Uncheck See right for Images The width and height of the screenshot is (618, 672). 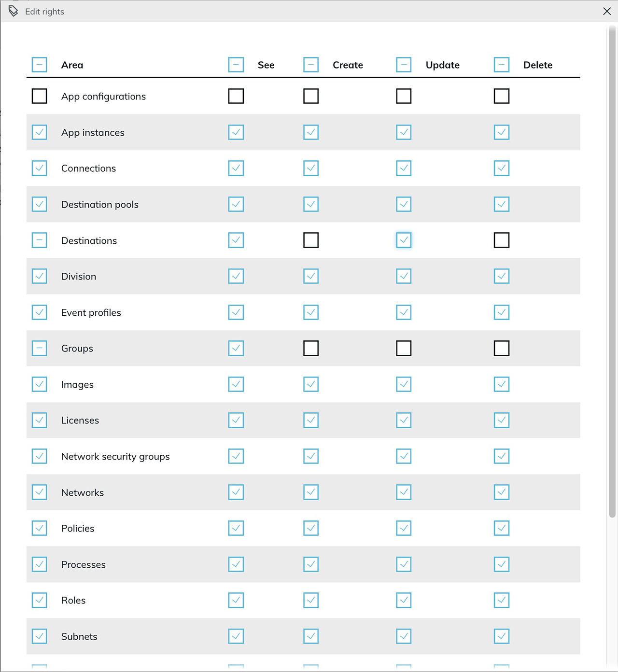[x=236, y=384]
